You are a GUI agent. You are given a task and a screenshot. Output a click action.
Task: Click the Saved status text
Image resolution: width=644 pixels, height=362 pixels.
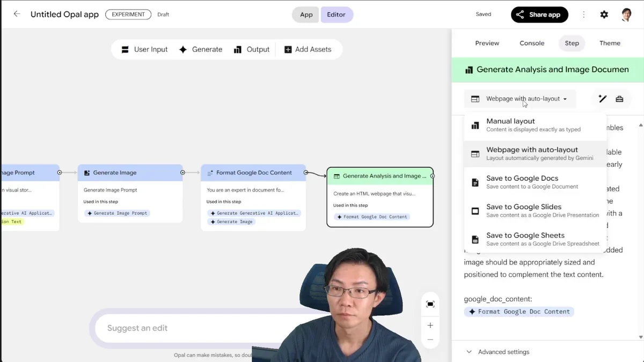(484, 14)
